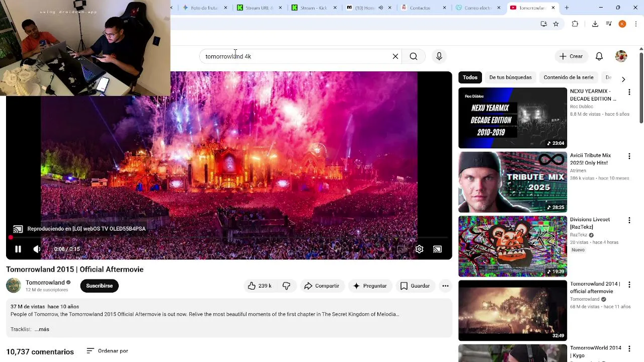Screen dimensions: 644x362
Task: Show more filter chips with right arrow
Action: (623, 79)
